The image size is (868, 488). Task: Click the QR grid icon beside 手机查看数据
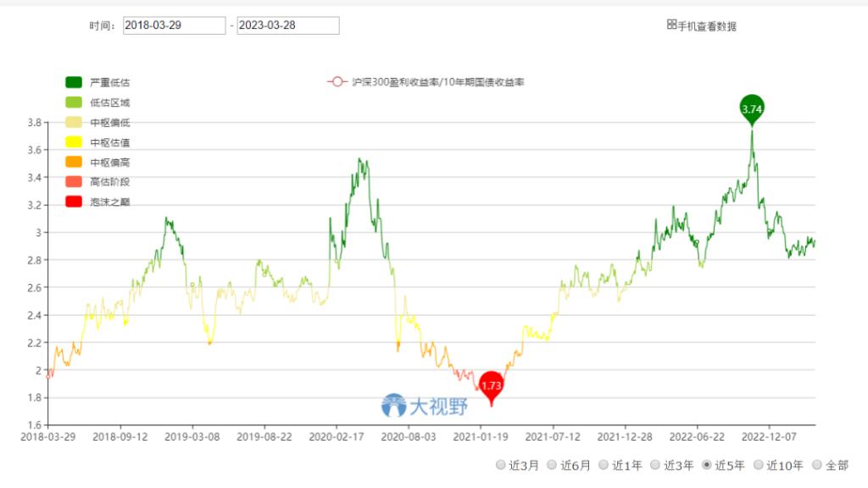pyautogui.click(x=671, y=25)
